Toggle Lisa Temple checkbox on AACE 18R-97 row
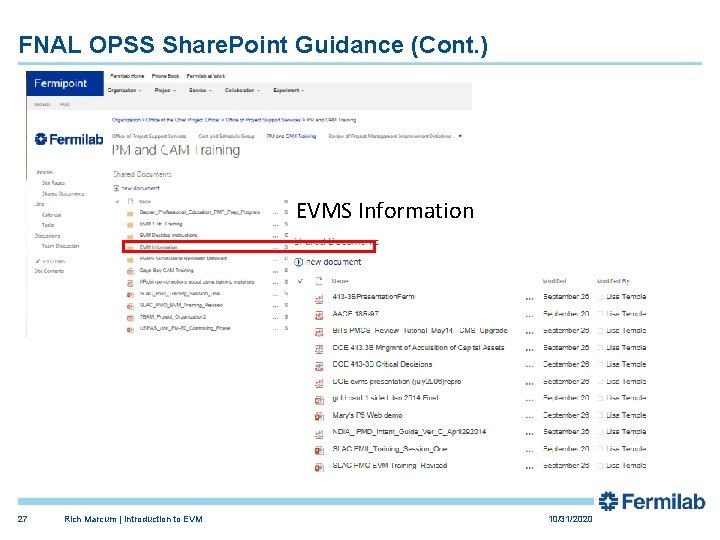The height and width of the screenshot is (540, 720). point(600,314)
